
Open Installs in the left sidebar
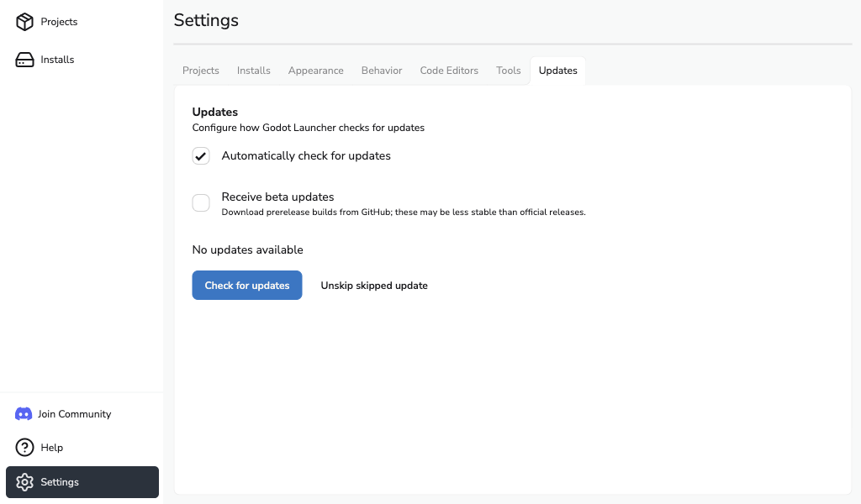tap(82, 60)
